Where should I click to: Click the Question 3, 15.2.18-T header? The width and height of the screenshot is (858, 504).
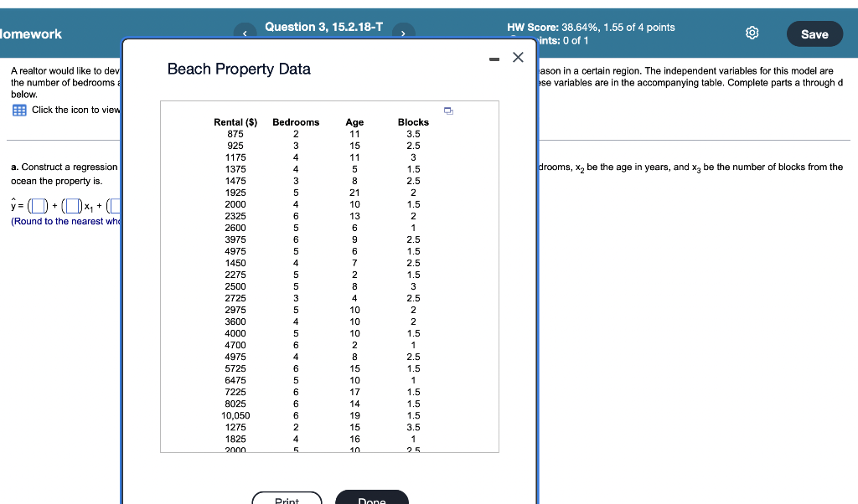coord(323,26)
